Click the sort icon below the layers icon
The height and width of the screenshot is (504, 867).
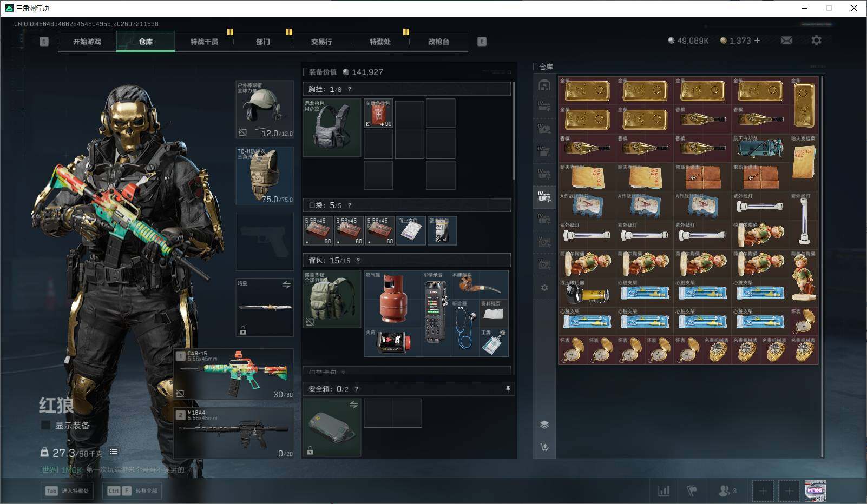coord(544,447)
